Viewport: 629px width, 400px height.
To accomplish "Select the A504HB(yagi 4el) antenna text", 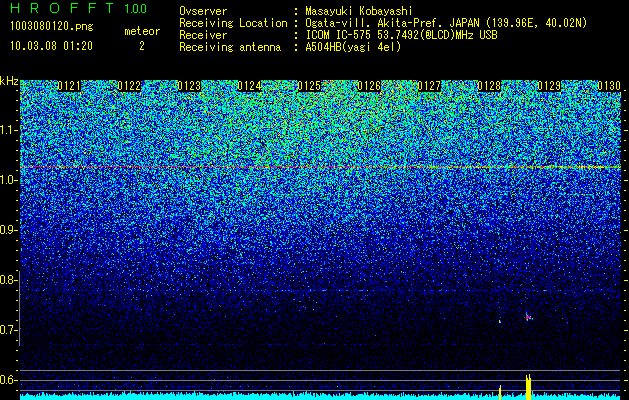I will (353, 47).
